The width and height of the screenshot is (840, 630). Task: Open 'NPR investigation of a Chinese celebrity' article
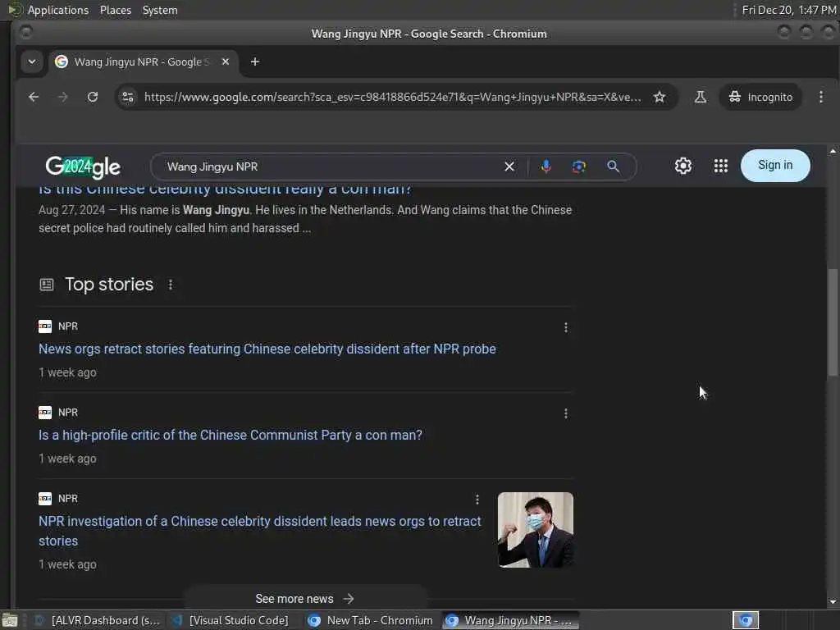coord(259,531)
